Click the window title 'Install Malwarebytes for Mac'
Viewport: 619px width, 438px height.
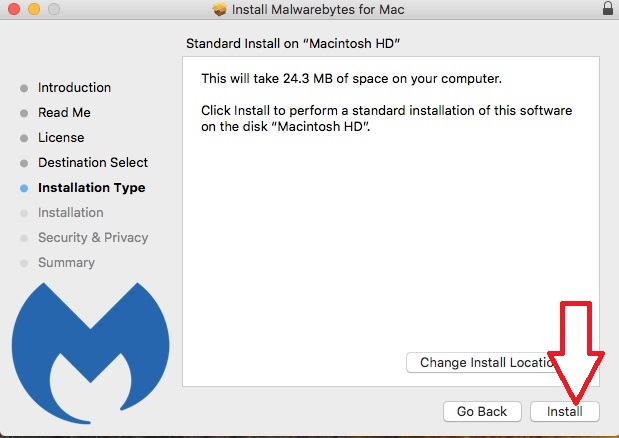tap(318, 9)
